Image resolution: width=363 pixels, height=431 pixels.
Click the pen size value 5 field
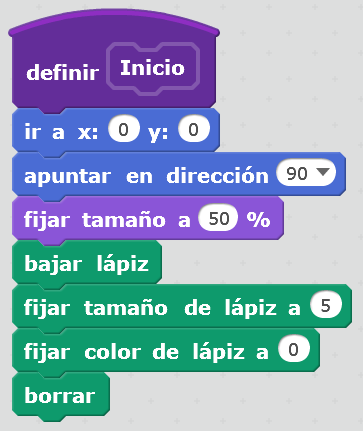[x=326, y=306]
